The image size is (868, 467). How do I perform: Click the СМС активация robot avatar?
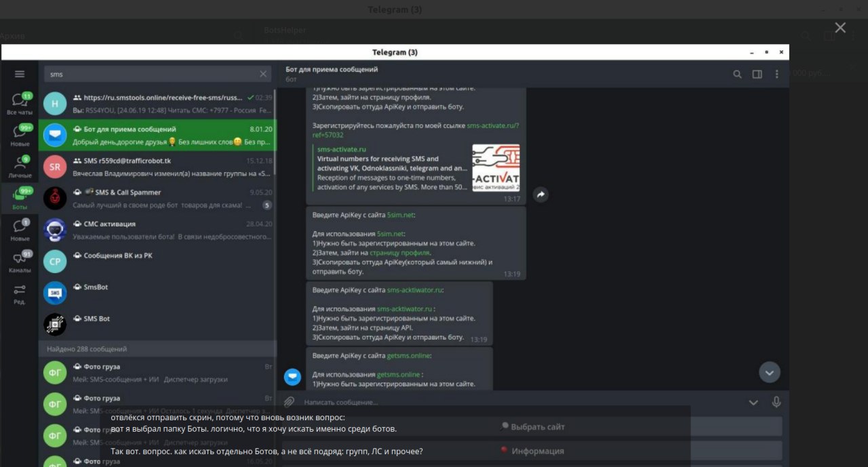point(55,230)
